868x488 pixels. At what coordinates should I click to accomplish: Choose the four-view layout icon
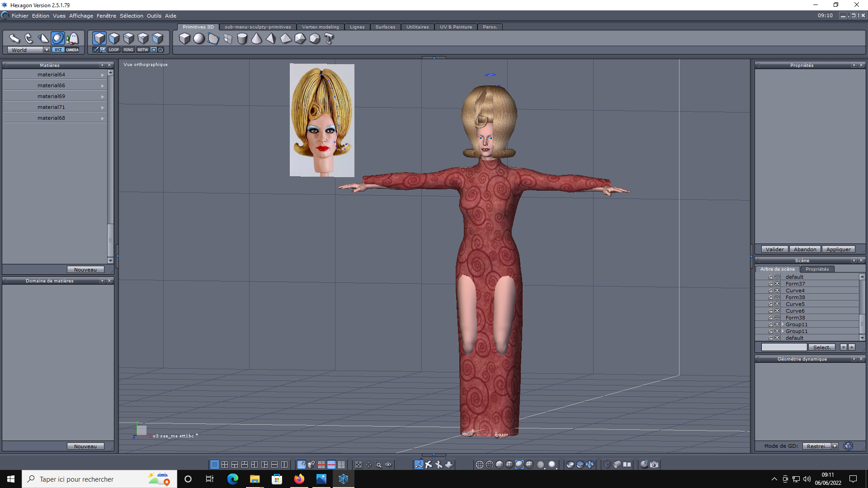point(225,465)
